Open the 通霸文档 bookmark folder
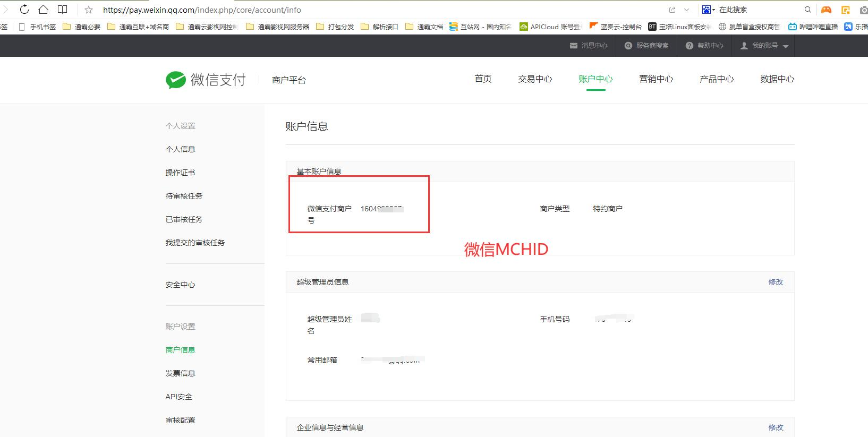This screenshot has height=437, width=868. pyautogui.click(x=424, y=27)
